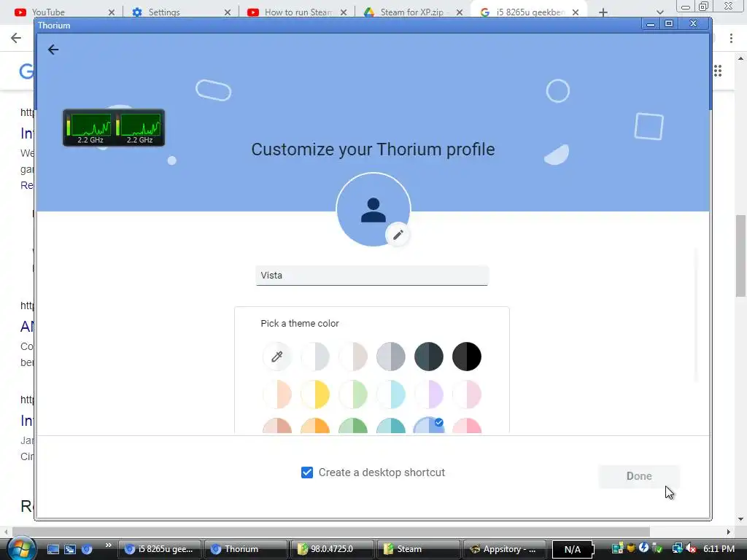Viewport: 747px width, 560px height.
Task: Click Switch between windows quick launch icon
Action: pos(70,549)
